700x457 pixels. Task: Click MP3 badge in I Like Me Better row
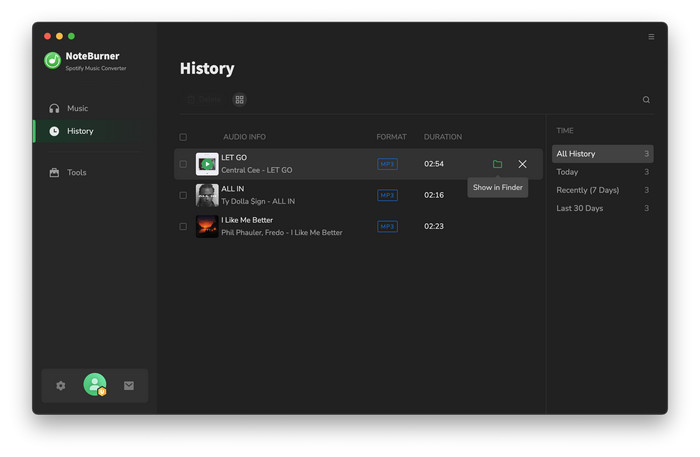(x=387, y=226)
